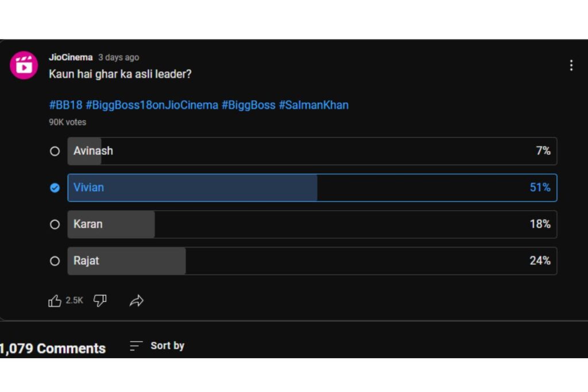This screenshot has width=588, height=392.
Task: Click the Rajat 24% poll option bar
Action: point(312,261)
